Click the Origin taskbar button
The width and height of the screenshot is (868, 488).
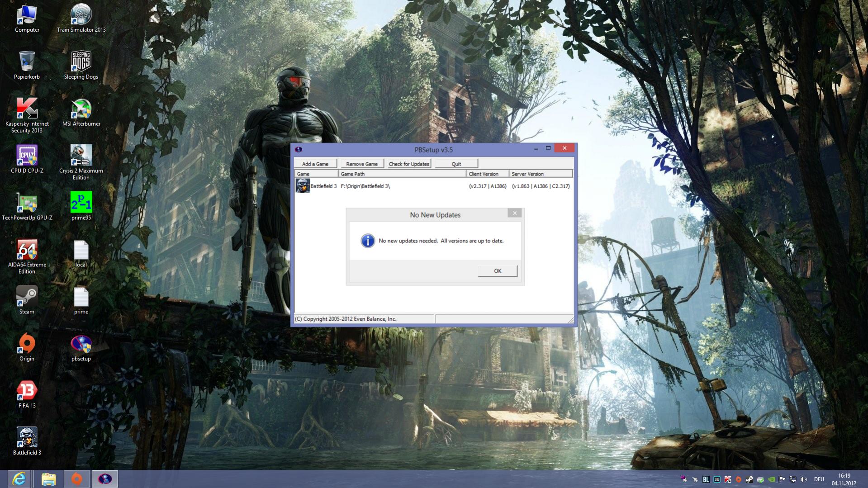tap(77, 479)
